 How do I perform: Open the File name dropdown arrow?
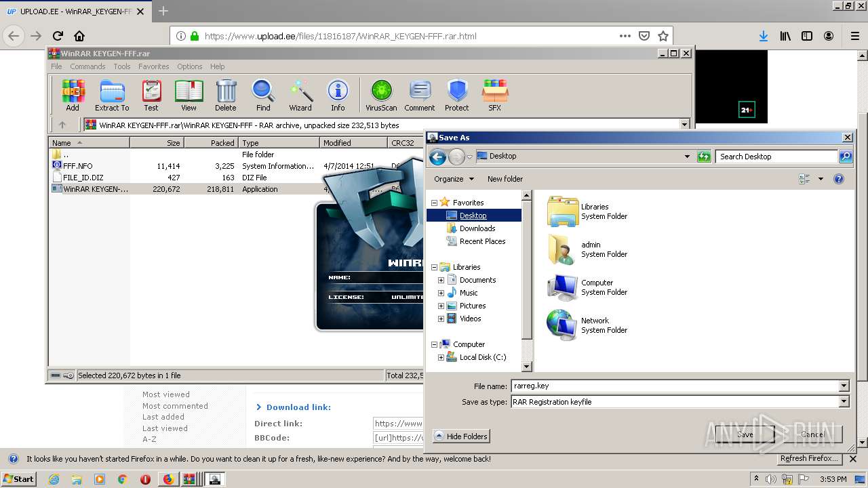tap(844, 386)
